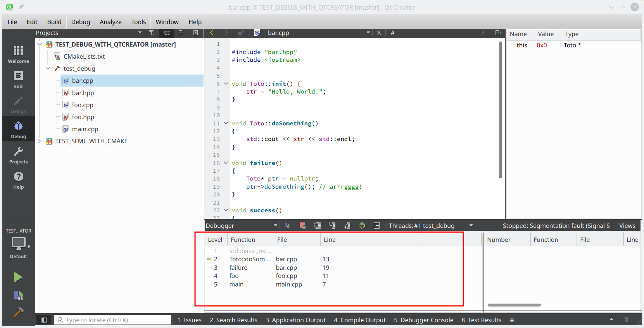
Task: Open the Window menu
Action: (167, 22)
